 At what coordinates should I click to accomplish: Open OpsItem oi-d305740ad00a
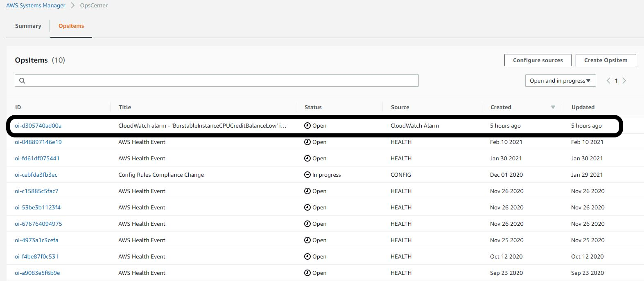pos(38,126)
